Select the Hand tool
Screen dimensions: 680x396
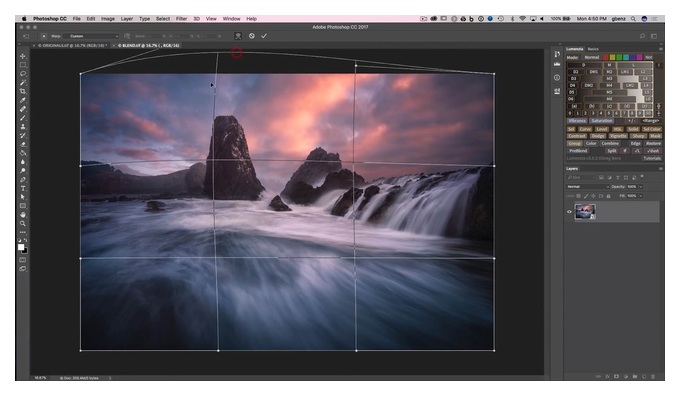23,215
